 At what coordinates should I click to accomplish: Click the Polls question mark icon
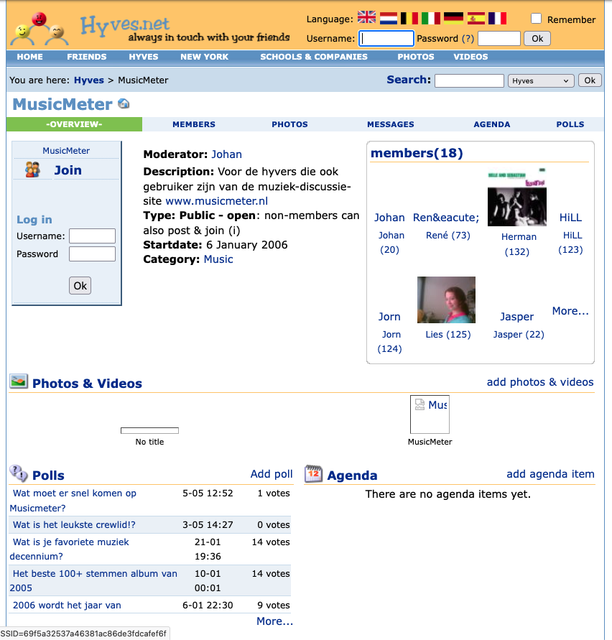(x=18, y=473)
